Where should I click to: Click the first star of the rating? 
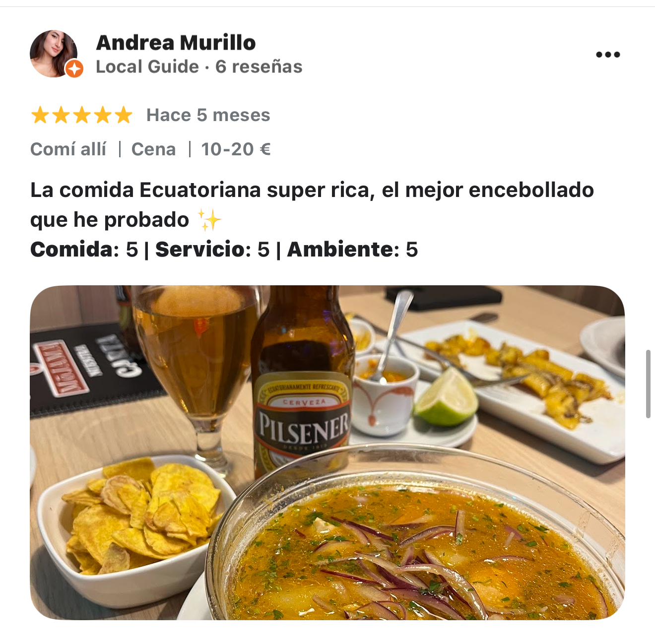tap(40, 115)
